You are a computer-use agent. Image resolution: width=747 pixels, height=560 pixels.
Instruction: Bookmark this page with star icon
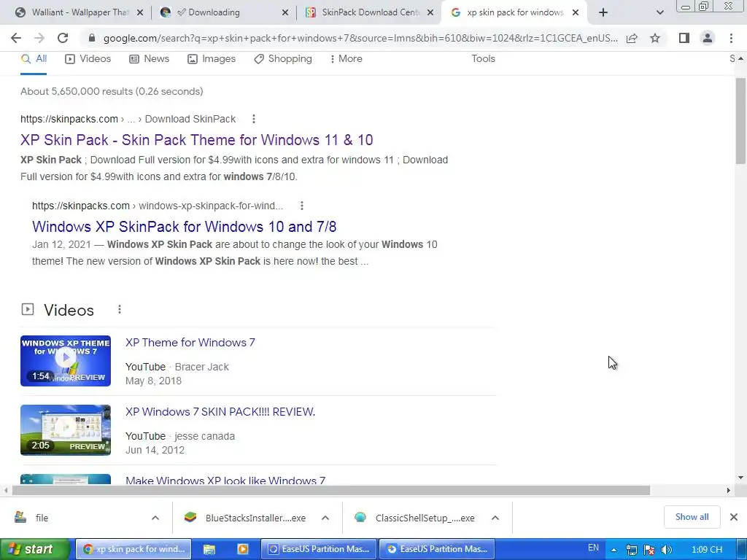click(x=655, y=38)
